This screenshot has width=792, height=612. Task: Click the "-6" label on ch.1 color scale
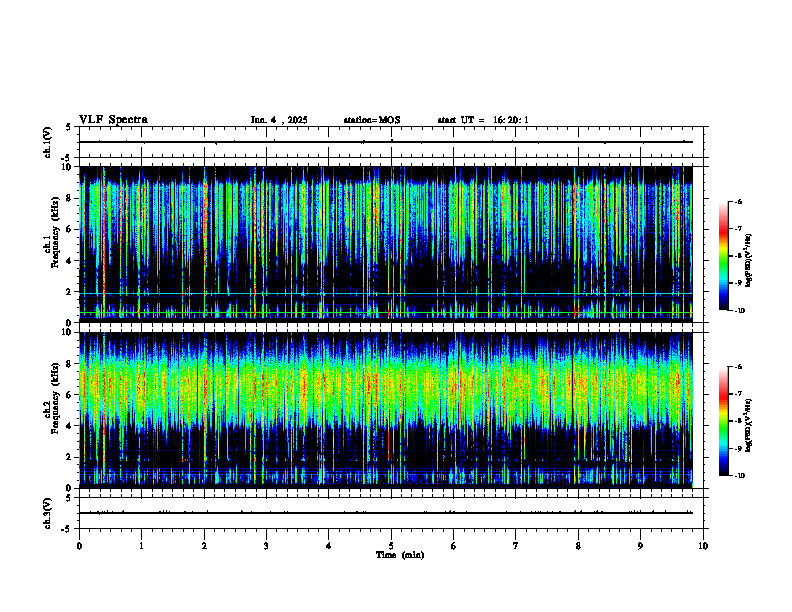pos(738,201)
